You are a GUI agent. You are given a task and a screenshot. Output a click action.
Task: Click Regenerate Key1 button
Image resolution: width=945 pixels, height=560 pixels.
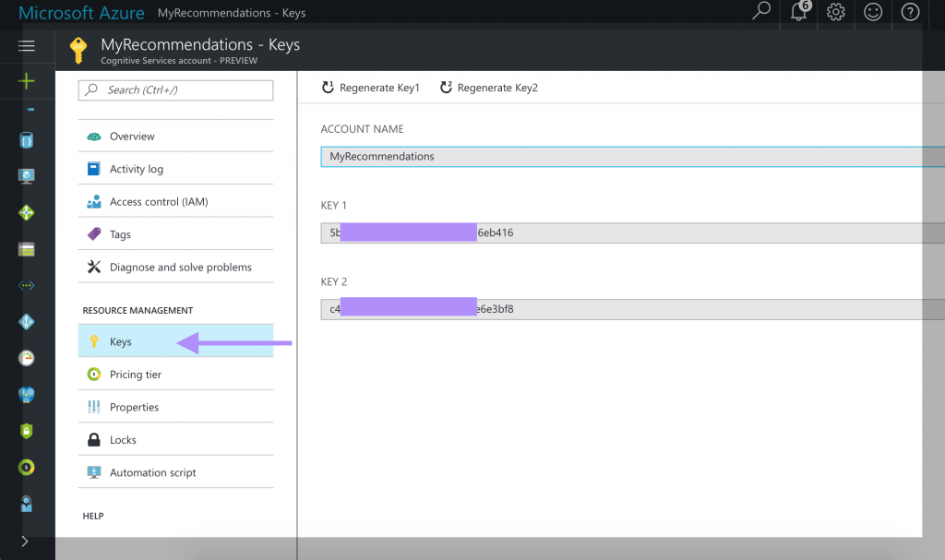click(x=371, y=88)
